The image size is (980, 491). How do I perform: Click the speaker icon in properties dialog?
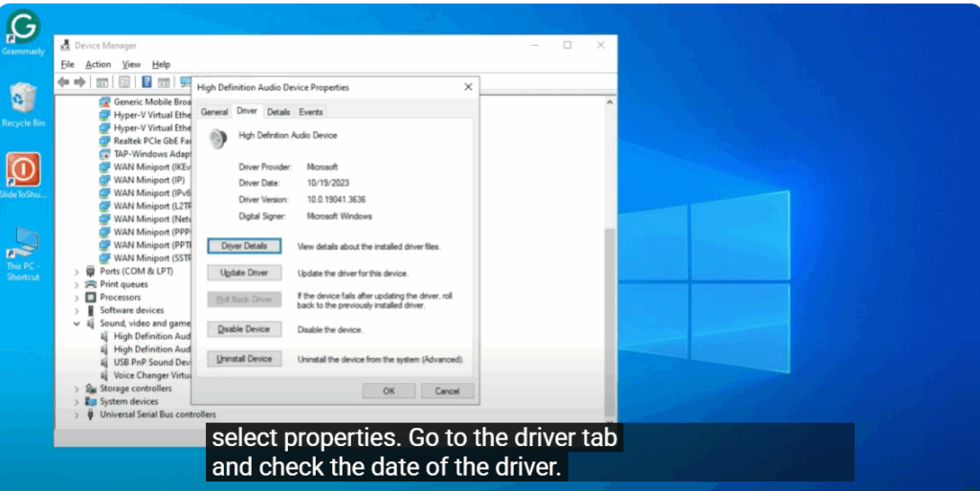[218, 139]
